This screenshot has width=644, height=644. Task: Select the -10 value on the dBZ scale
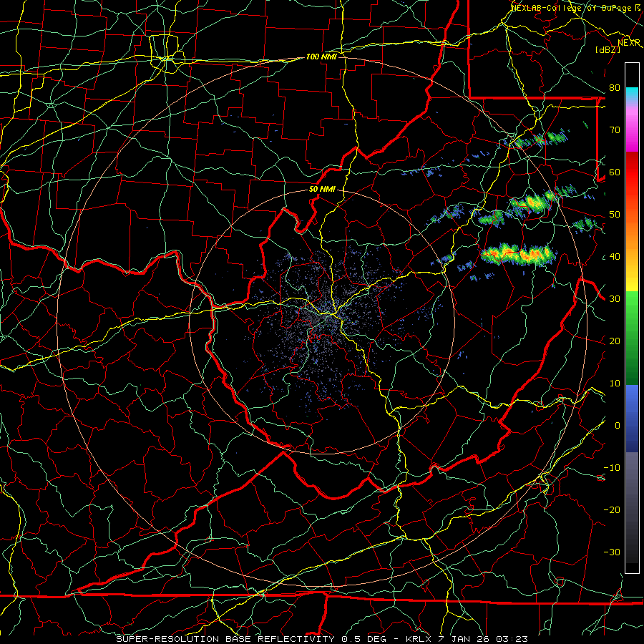[612, 468]
